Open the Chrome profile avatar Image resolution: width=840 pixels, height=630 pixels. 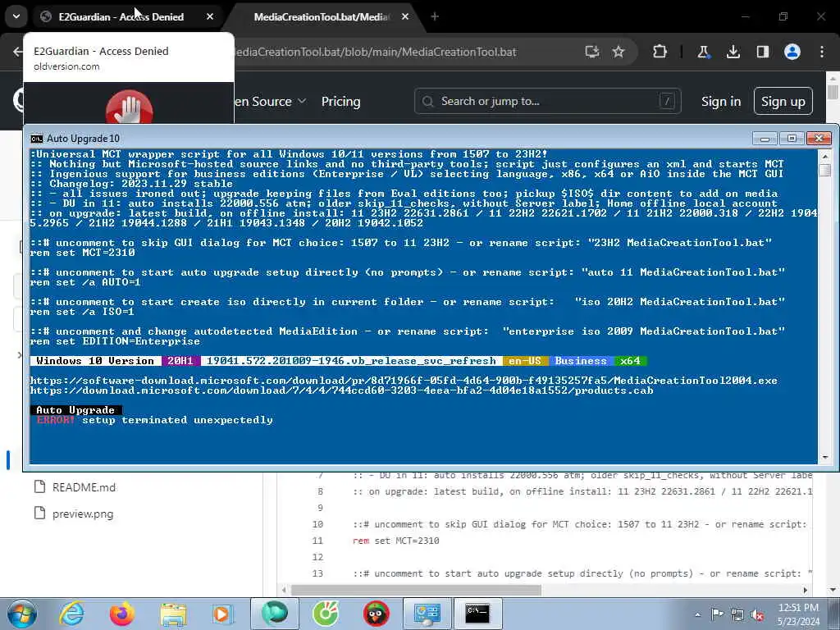pos(792,52)
